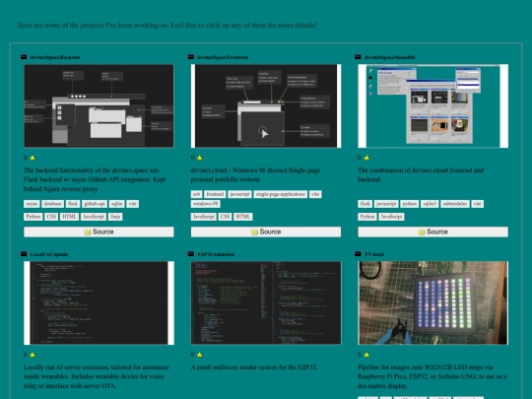
Task: Open the devinciSpaceFrontend title link
Action: tap(223, 57)
